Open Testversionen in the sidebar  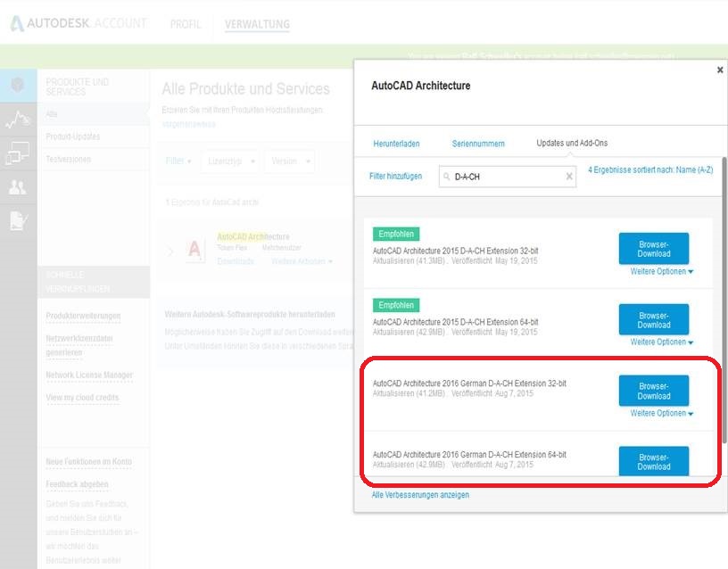[68, 159]
